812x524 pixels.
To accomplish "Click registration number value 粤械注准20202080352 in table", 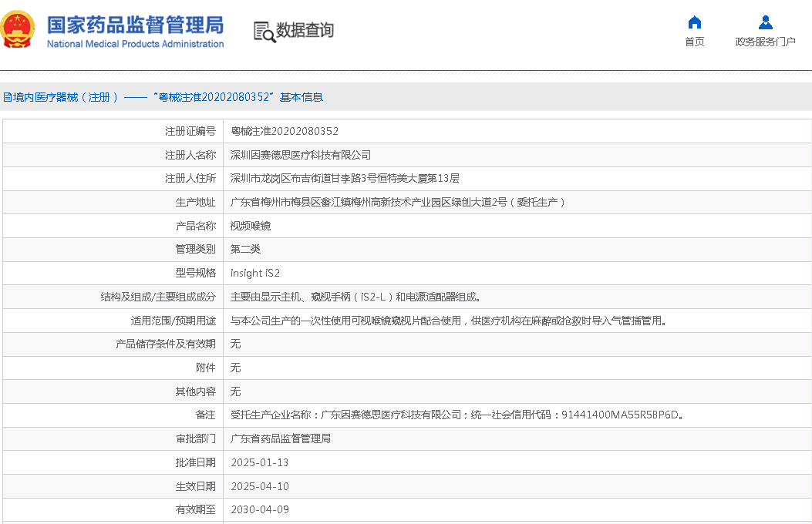I will point(285,131).
